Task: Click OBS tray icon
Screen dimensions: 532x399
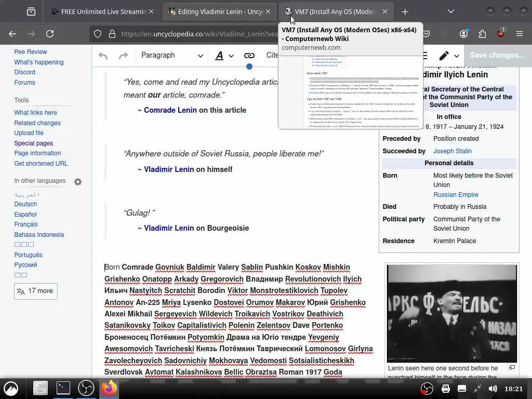Action: (427, 389)
